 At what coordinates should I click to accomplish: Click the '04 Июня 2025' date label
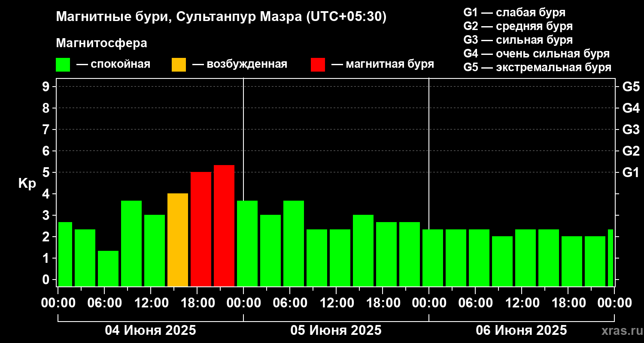(x=151, y=331)
